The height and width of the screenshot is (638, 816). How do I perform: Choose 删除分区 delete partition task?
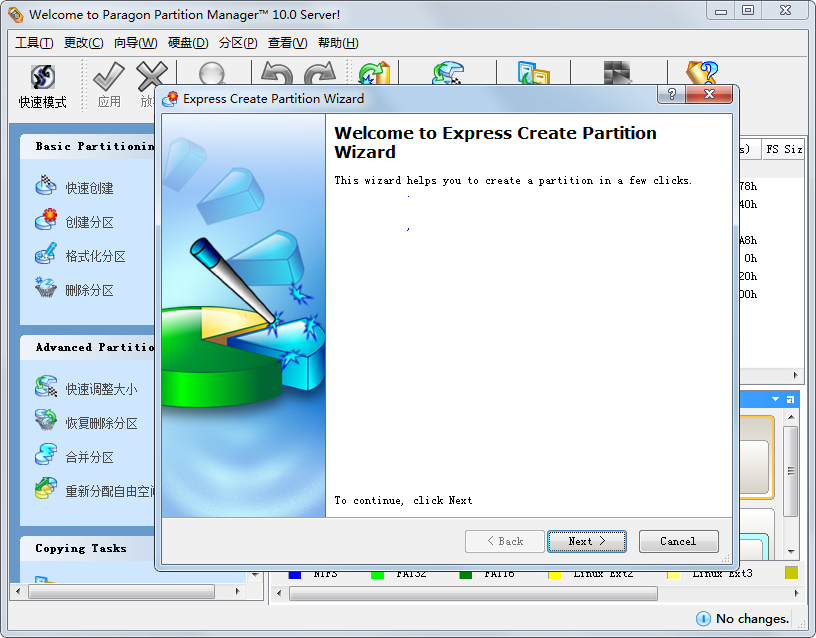pos(89,290)
